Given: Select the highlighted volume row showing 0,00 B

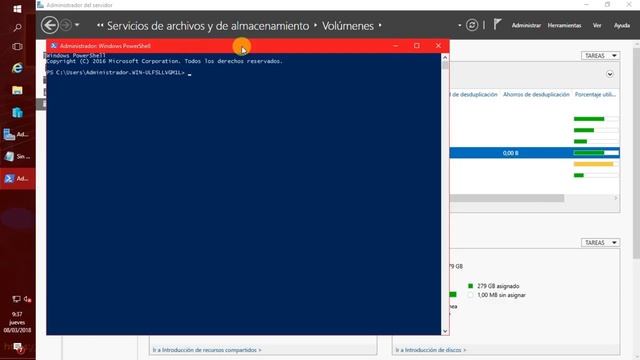Looking at the screenshot, I should 535,153.
